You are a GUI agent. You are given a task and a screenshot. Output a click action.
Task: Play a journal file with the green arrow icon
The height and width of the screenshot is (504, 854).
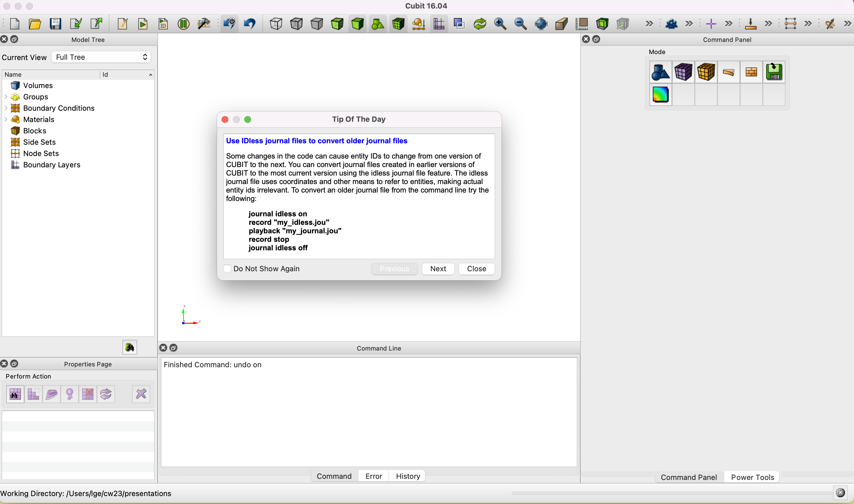pyautogui.click(x=143, y=24)
